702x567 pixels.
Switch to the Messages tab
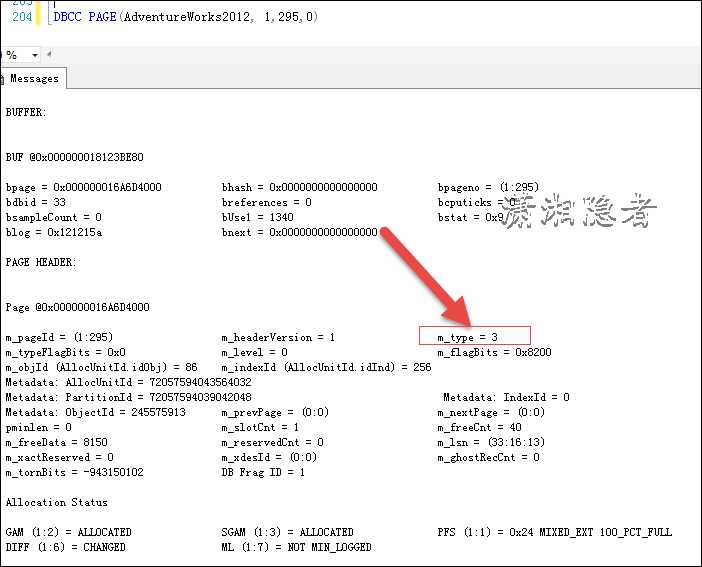34,78
